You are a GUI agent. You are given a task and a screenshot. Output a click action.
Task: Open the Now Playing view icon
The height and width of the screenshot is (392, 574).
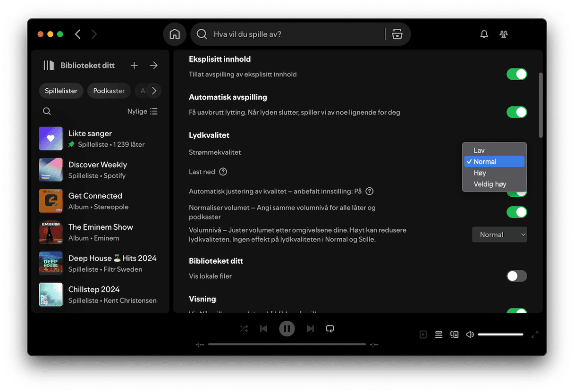[x=423, y=334]
